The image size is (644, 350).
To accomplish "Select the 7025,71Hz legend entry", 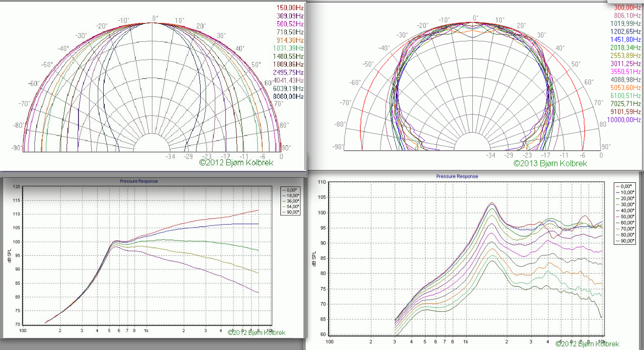I will 626,104.
